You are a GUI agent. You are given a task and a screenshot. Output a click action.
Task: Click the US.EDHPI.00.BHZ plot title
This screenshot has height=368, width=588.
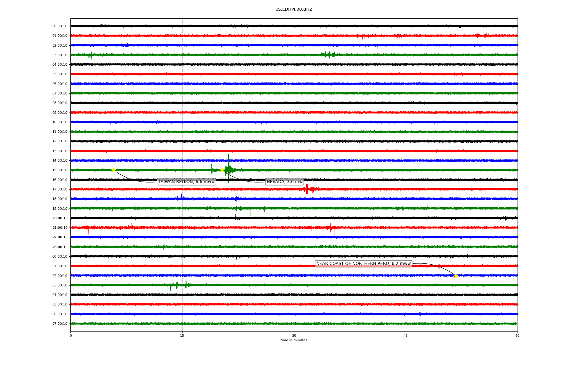click(x=294, y=10)
